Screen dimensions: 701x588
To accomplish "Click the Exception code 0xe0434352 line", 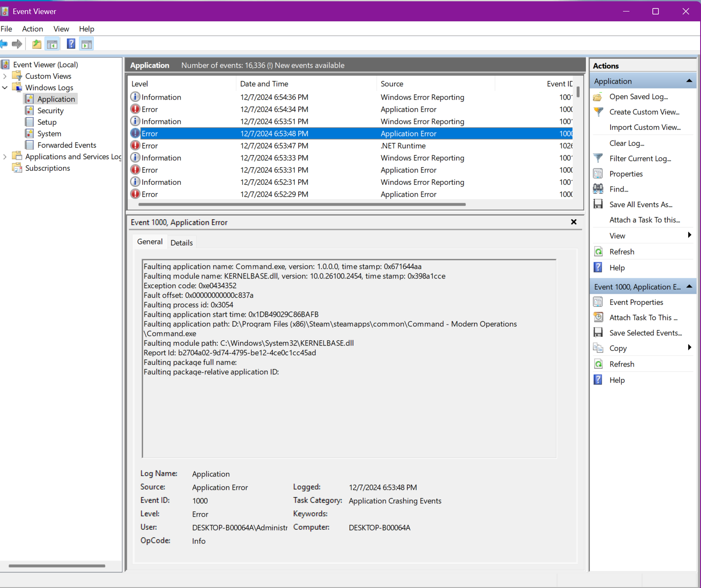I will click(x=190, y=286).
